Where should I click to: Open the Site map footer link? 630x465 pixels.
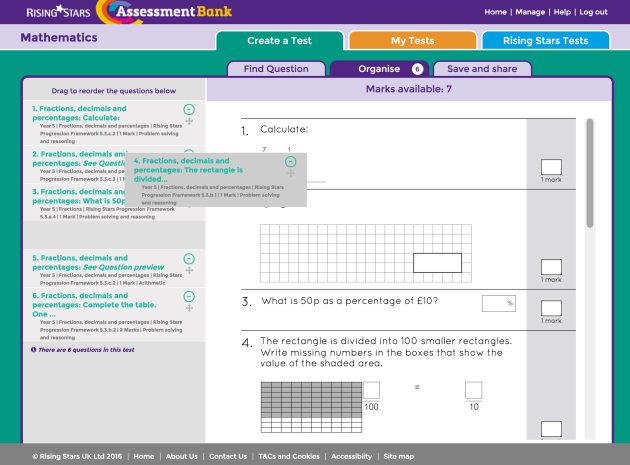(x=398, y=456)
